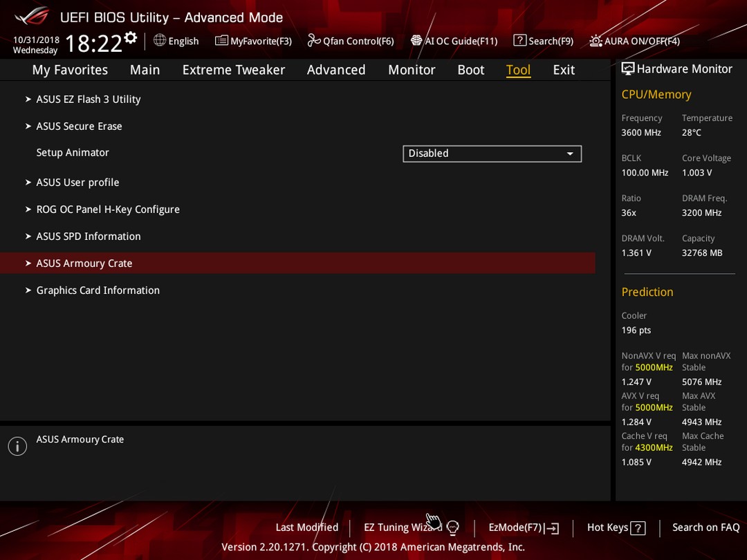Go to the Monitor tab
Viewport: 747px width, 560px height.
412,70
